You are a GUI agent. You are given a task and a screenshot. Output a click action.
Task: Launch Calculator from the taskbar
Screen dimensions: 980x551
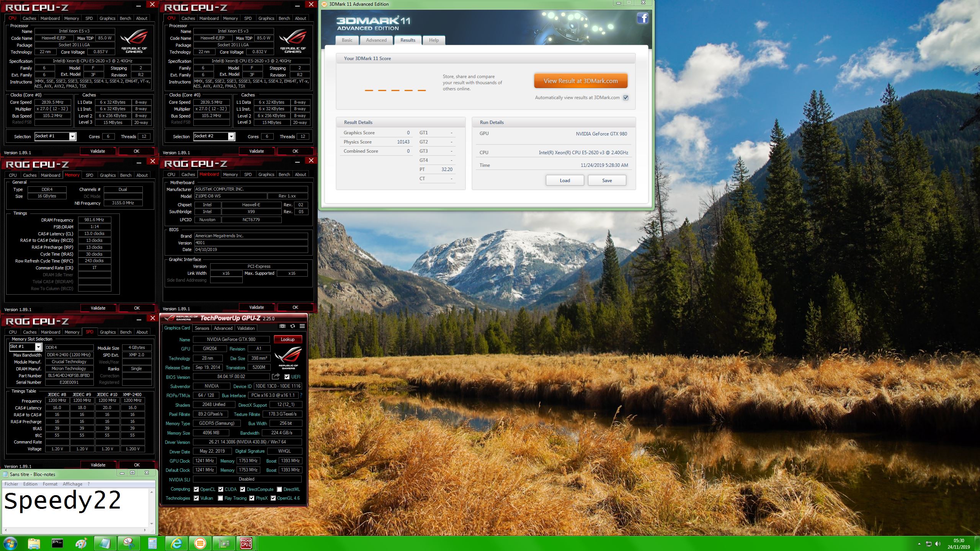pos(152,543)
